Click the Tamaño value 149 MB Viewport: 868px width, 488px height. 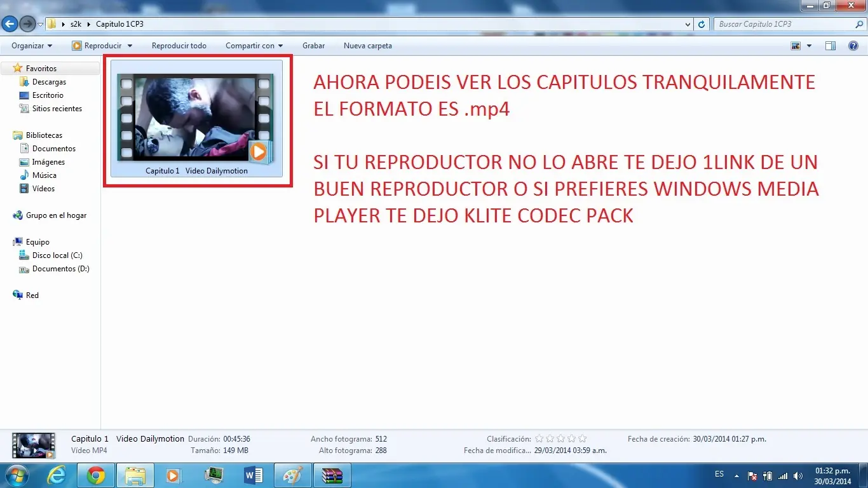tap(236, 451)
